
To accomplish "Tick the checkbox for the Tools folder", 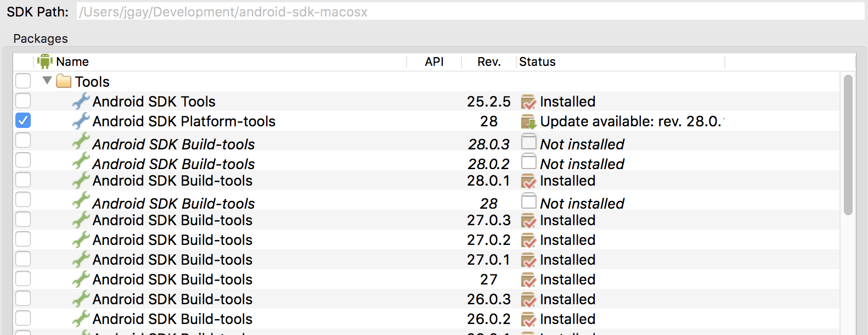I will click(23, 81).
